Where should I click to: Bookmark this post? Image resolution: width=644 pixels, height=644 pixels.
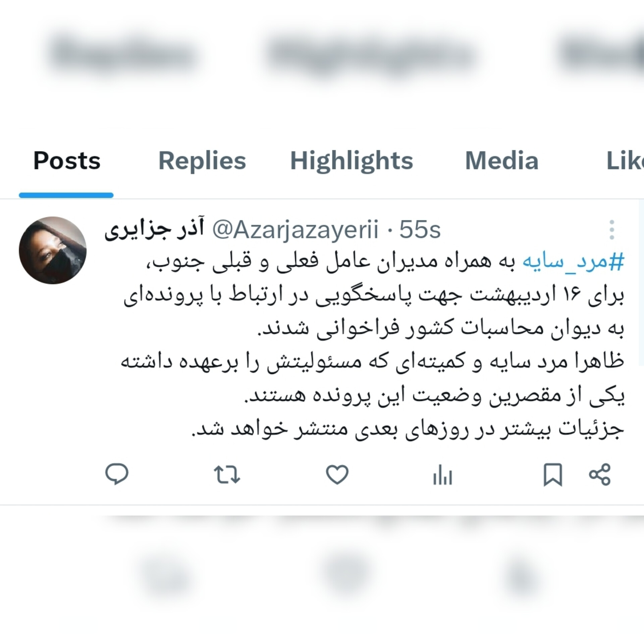click(553, 475)
